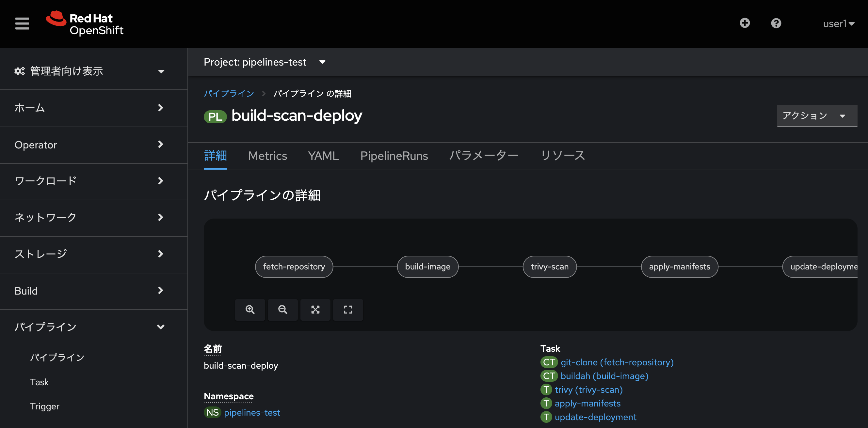
Task: Click the gears icon for 管理者向け表示
Action: tap(20, 71)
